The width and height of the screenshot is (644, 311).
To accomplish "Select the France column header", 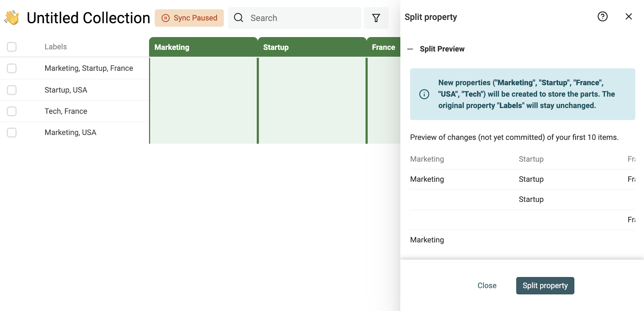I will pyautogui.click(x=383, y=47).
